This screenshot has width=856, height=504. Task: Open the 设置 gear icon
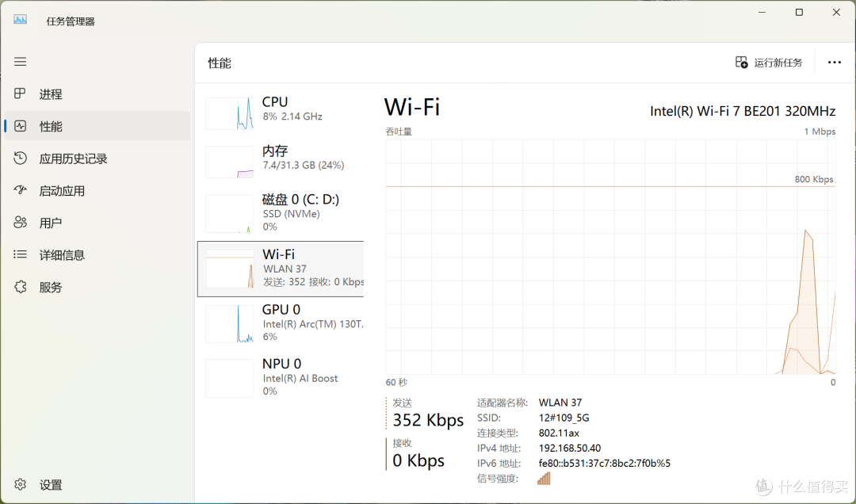[x=20, y=484]
